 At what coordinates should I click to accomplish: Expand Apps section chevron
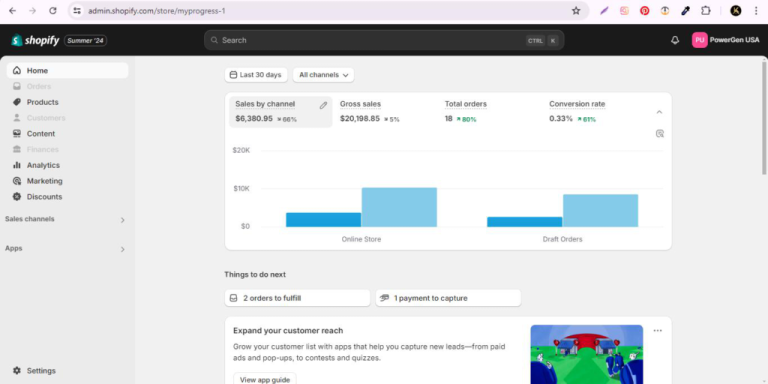(122, 249)
